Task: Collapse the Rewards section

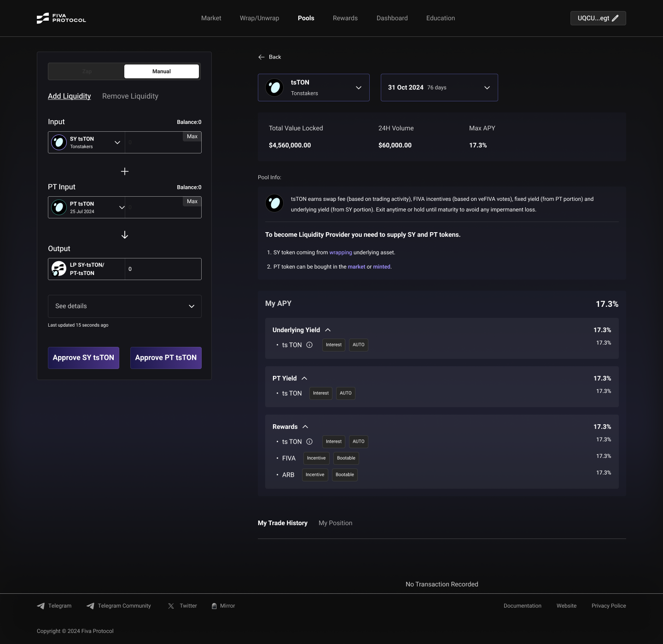Action: click(x=305, y=427)
